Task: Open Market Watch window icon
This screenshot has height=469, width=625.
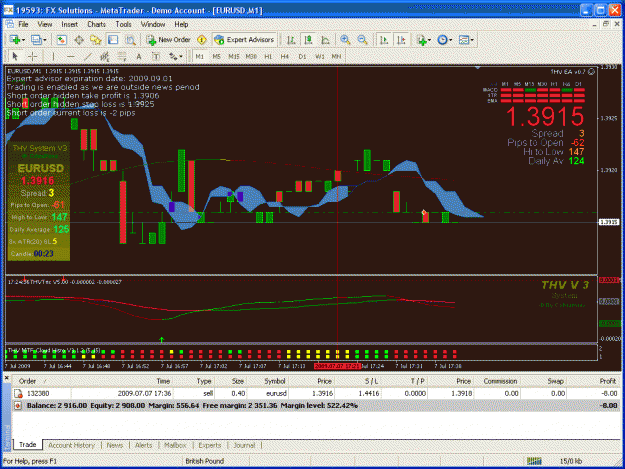Action: click(x=61, y=40)
